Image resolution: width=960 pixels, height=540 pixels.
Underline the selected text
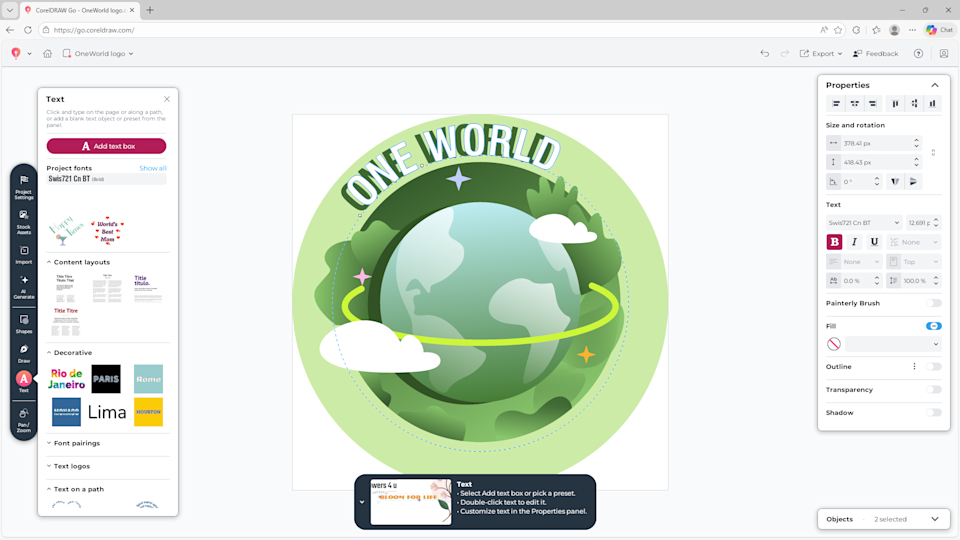click(874, 242)
